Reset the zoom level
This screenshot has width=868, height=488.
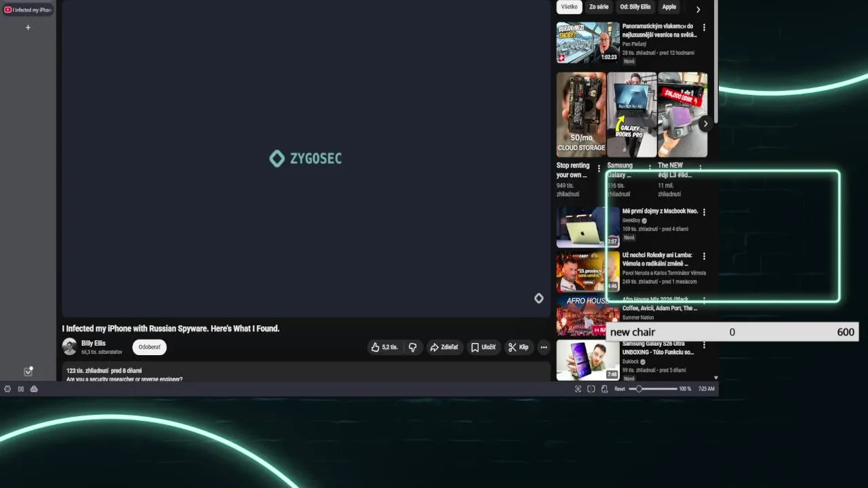620,389
